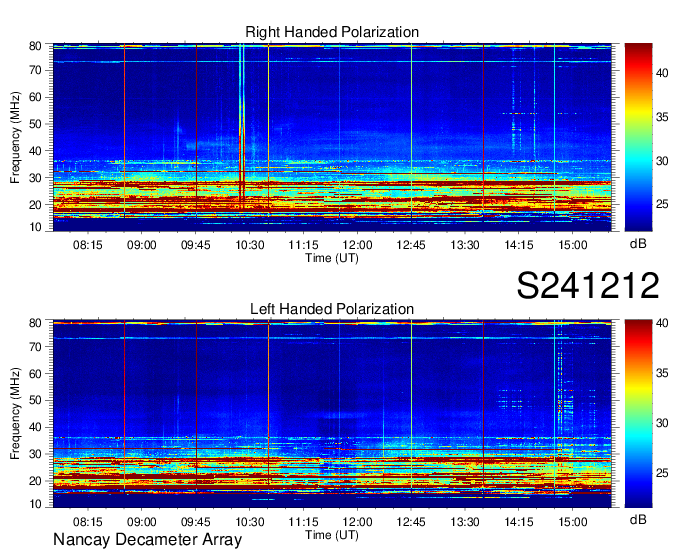
Task: Click the 09:00 tick of right-handed plot
Action: click(141, 245)
